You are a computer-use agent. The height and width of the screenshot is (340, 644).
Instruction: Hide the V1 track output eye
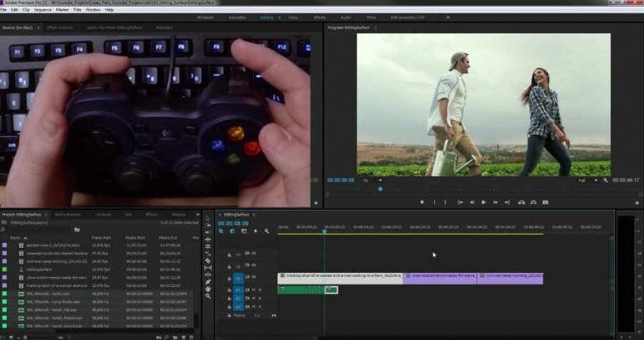(x=253, y=278)
